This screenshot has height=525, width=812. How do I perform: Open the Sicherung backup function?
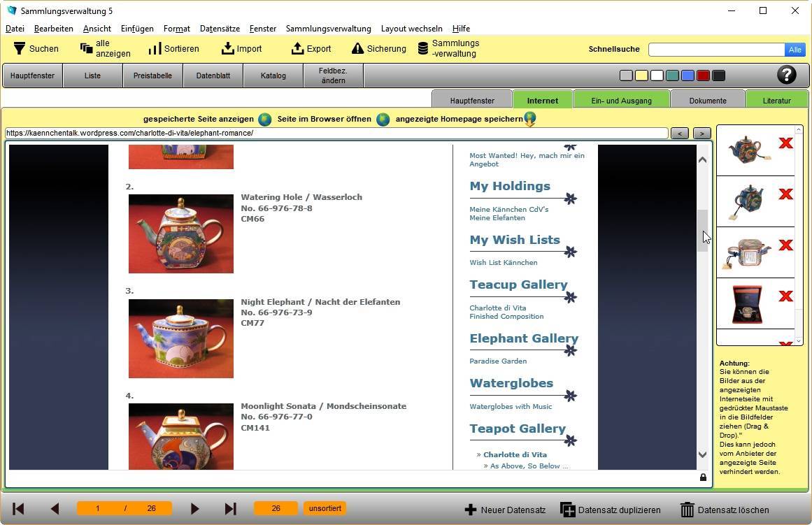pos(357,49)
